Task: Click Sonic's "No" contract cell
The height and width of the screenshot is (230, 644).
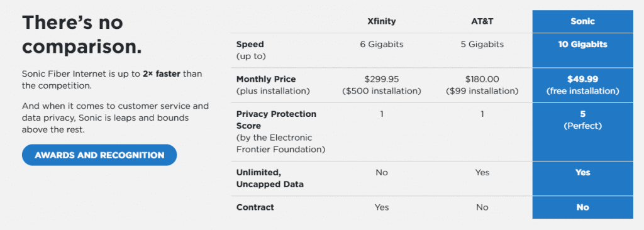Action: click(x=583, y=207)
